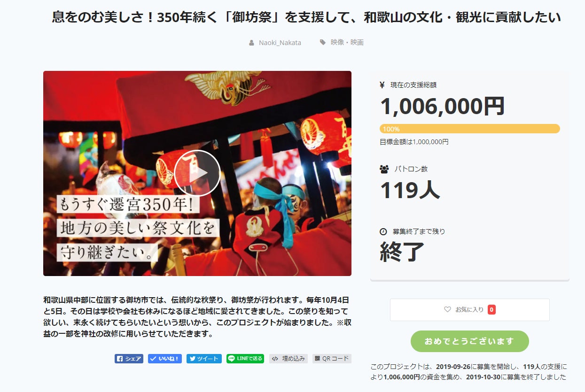
Task: Toggle the お気に入り favorite heart button
Action: [469, 310]
